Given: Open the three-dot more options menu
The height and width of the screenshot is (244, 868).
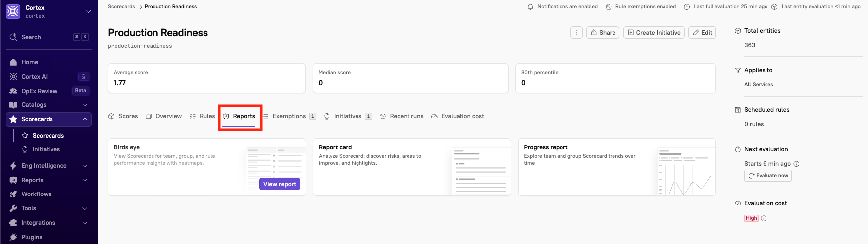Looking at the screenshot, I should 576,33.
